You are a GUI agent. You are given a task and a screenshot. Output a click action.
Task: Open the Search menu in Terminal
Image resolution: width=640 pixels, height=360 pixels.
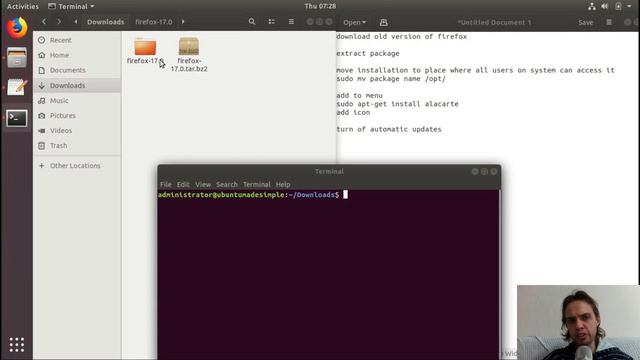coord(227,184)
